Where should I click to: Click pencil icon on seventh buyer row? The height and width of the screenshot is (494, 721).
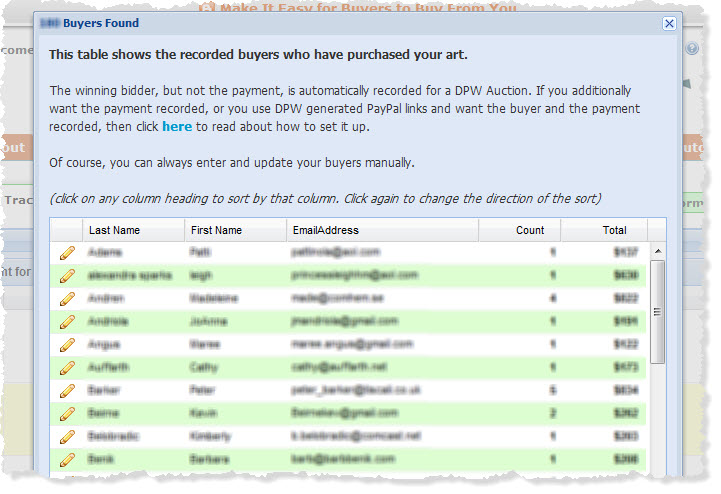coord(67,391)
